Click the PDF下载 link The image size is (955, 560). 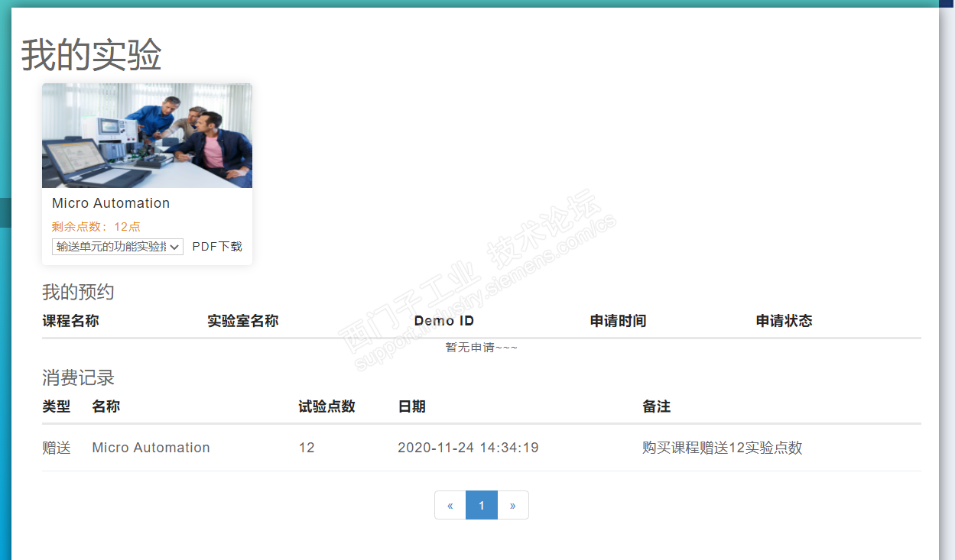coord(217,246)
